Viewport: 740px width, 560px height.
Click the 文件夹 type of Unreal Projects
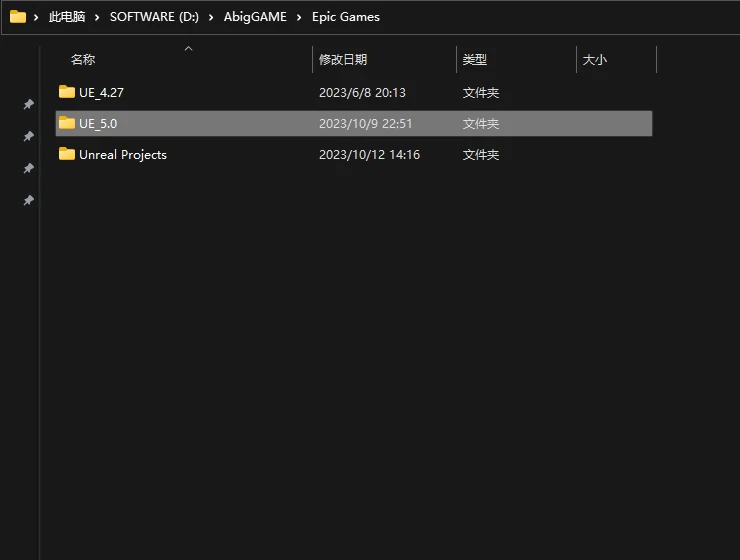[481, 155]
